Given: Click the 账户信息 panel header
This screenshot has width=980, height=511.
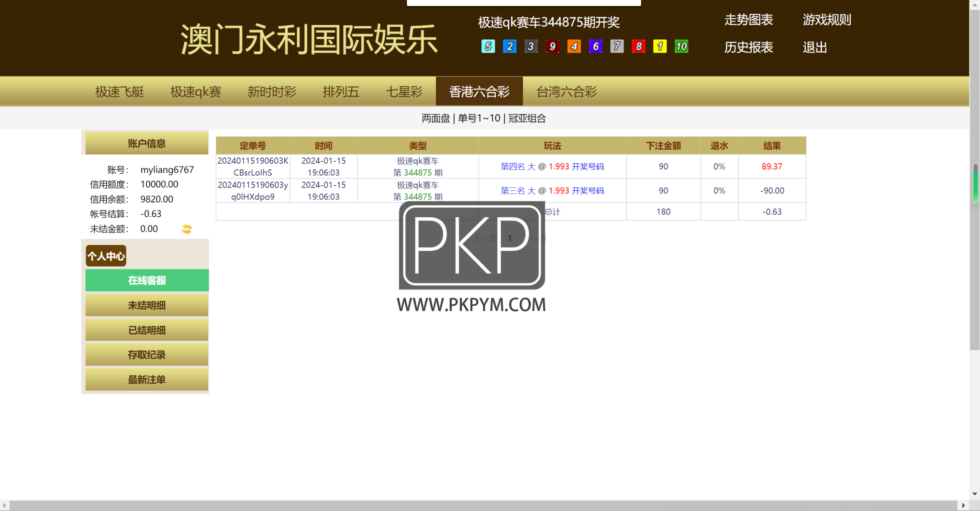Looking at the screenshot, I should click(x=147, y=144).
